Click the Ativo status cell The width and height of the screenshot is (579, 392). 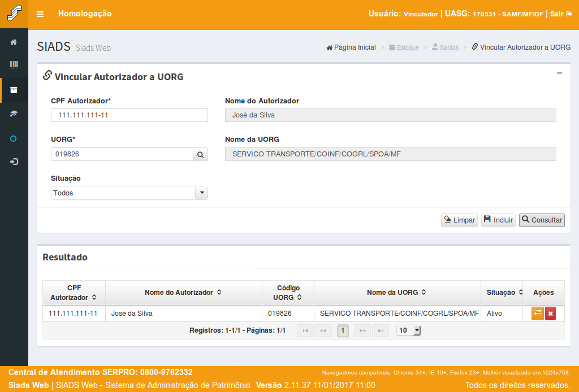(x=502, y=313)
